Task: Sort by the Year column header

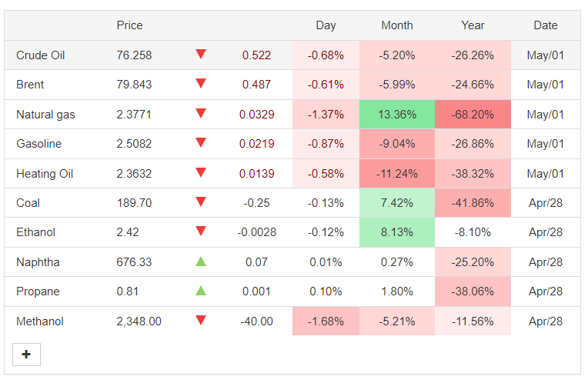Action: [x=473, y=25]
